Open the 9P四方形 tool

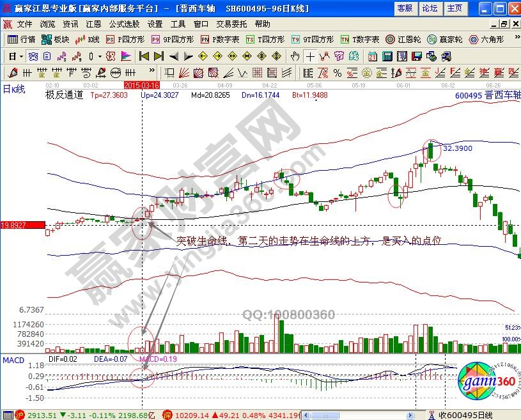point(173,40)
